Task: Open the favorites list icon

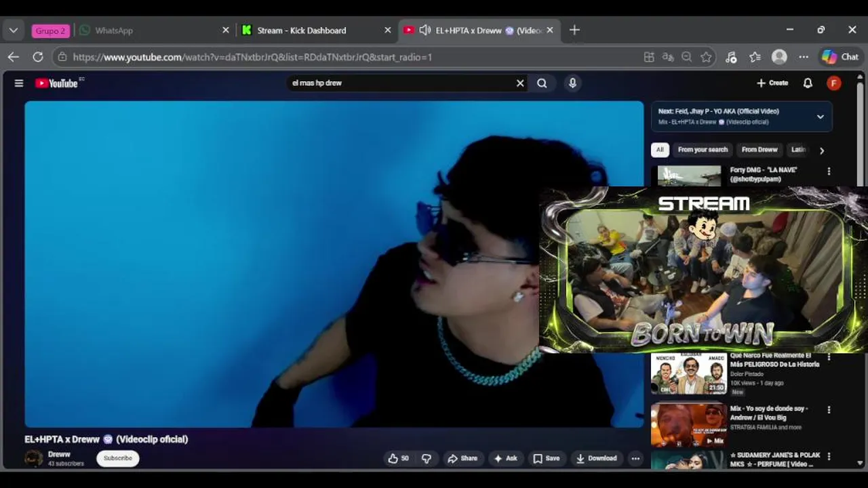Action: pos(755,57)
